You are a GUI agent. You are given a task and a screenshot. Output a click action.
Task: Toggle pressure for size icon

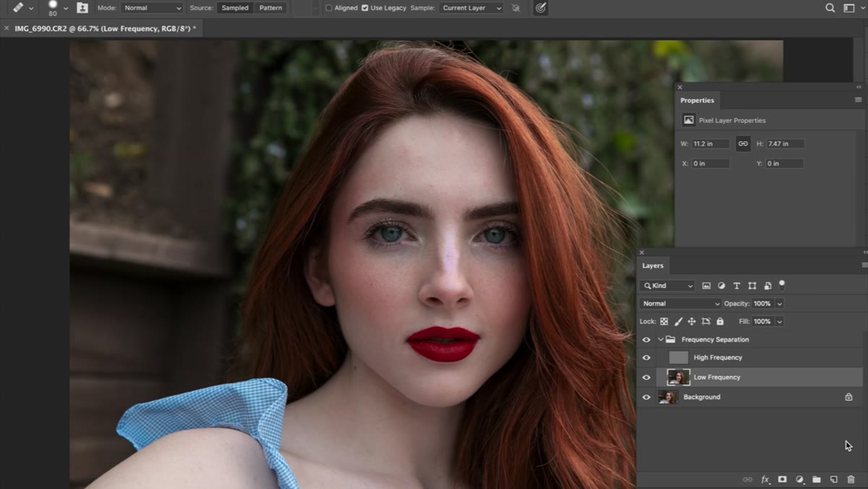coord(540,8)
